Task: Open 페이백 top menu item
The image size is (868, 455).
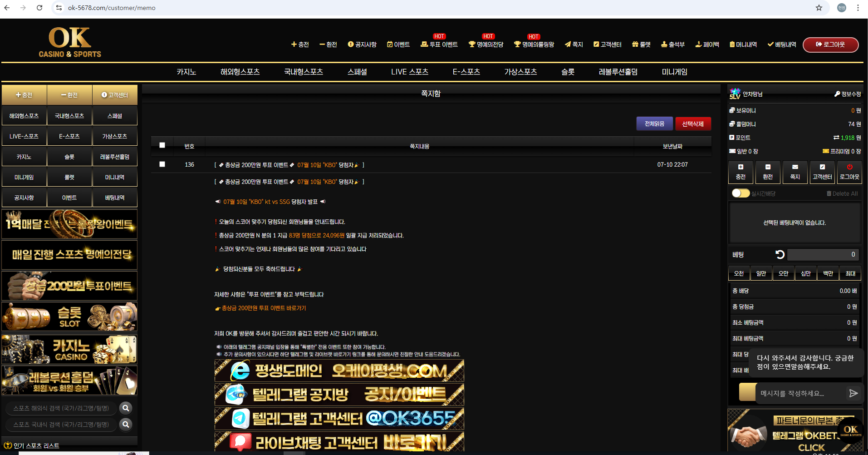Action: (x=707, y=45)
